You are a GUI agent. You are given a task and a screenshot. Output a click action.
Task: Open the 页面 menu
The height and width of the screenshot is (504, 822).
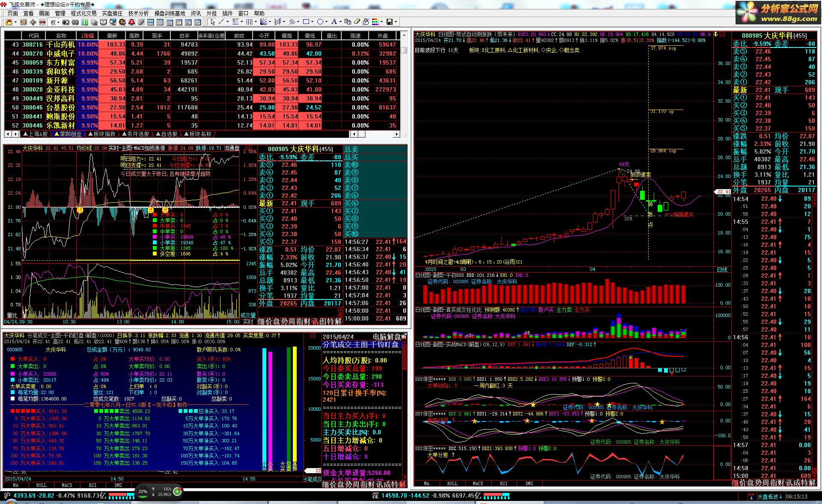(12, 13)
